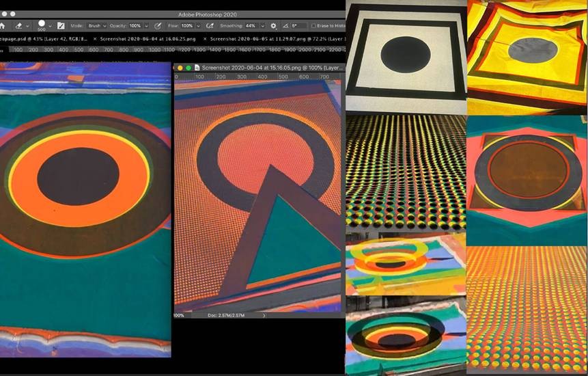This screenshot has width=588, height=376.
Task: Open smoothing options gear icon
Action: pos(273,26)
